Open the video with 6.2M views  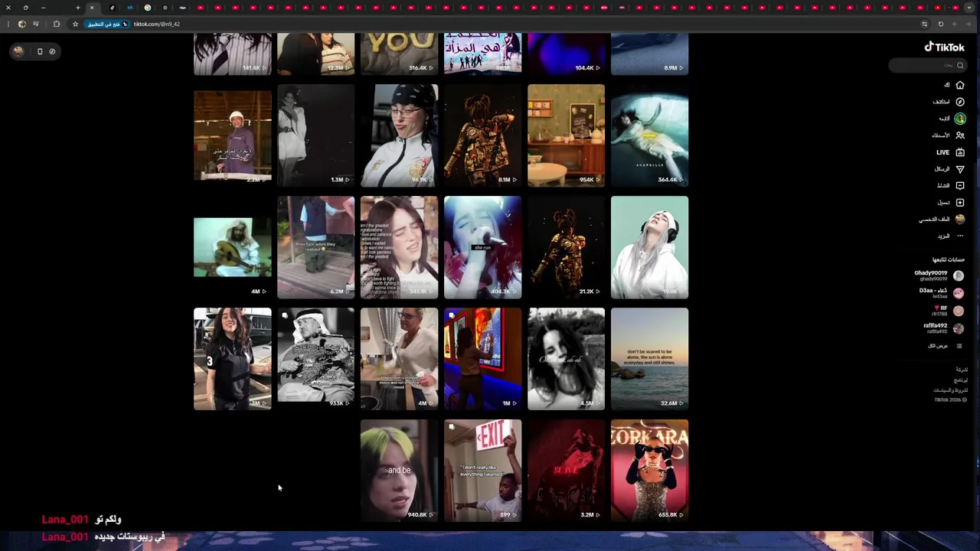315,247
